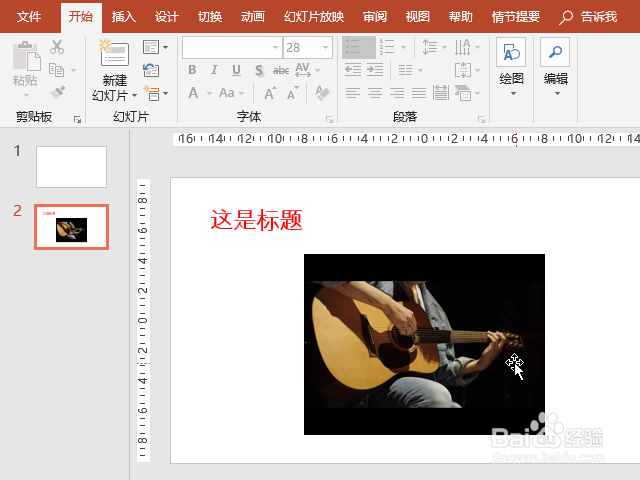Switch to the Insert (插入) tab
This screenshot has width=640, height=480.
pos(124,17)
